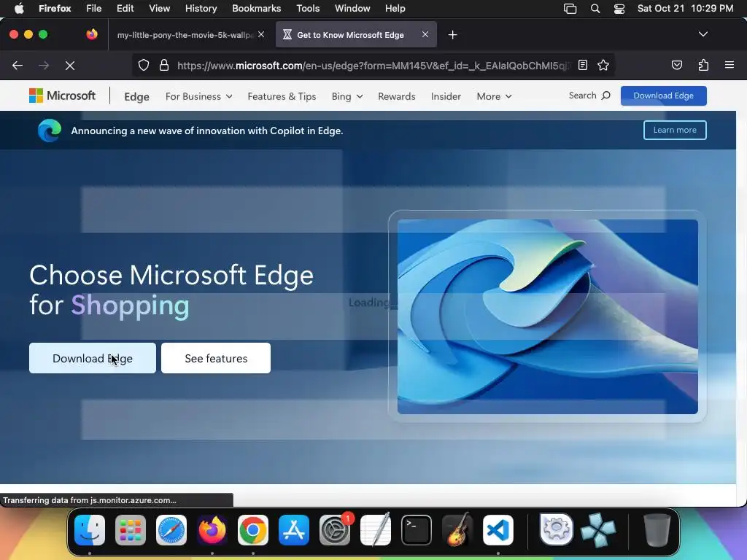747x560 pixels.
Task: Open the Help menu
Action: (x=395, y=9)
